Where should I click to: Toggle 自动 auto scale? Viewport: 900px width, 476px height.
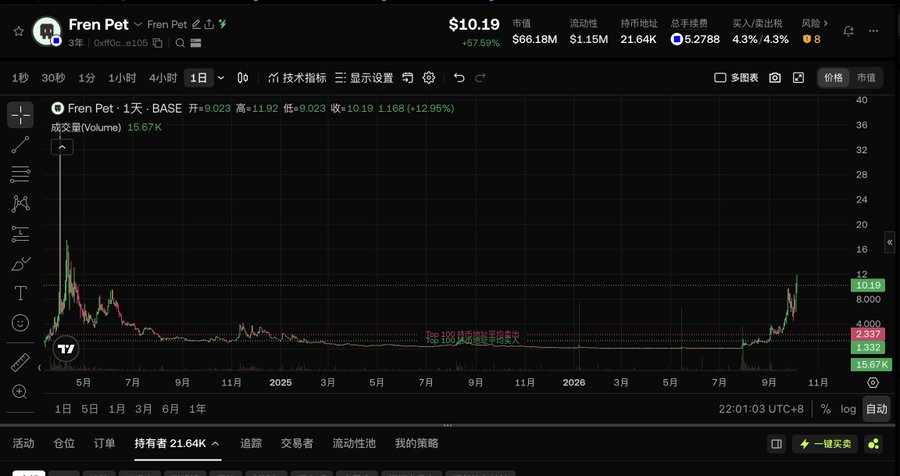click(x=876, y=409)
